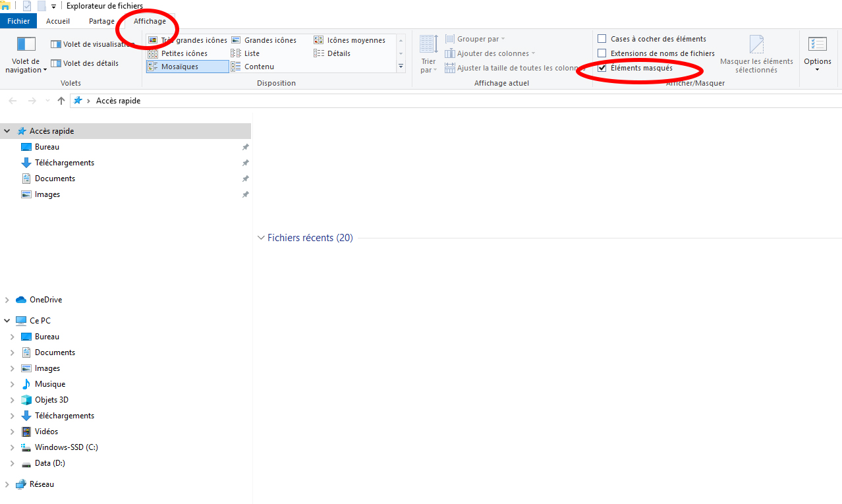Enable Cases à cocher des éléments checkbox

(602, 39)
